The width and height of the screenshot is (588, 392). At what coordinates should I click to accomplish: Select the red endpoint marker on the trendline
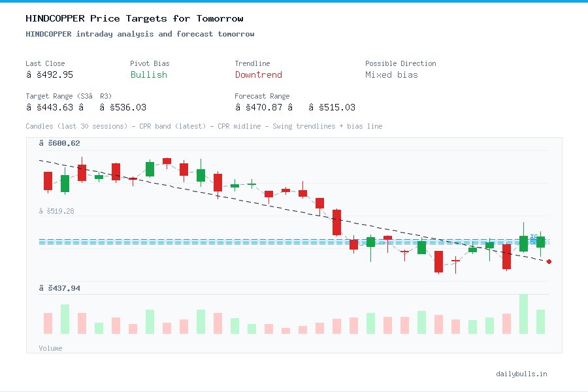pyautogui.click(x=549, y=261)
